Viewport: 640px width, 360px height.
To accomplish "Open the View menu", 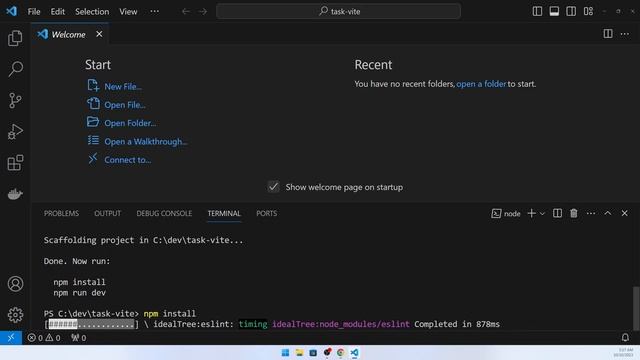I will click(x=128, y=11).
